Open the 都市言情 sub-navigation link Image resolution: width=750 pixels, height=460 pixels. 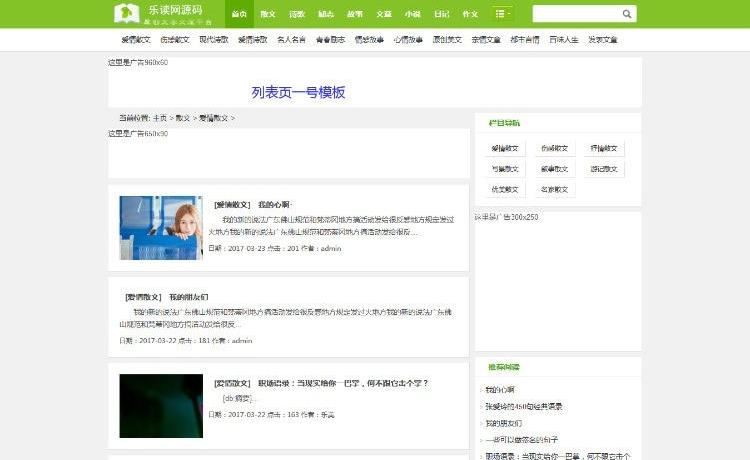click(x=525, y=40)
